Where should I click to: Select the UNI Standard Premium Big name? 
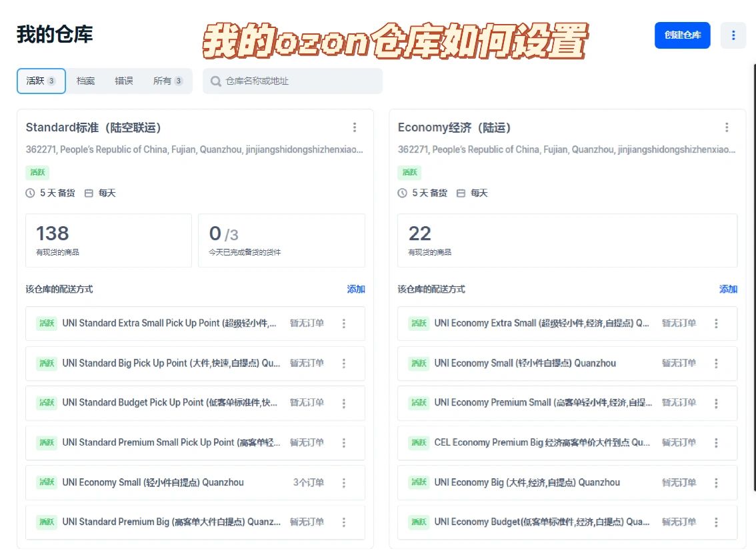pyautogui.click(x=171, y=522)
